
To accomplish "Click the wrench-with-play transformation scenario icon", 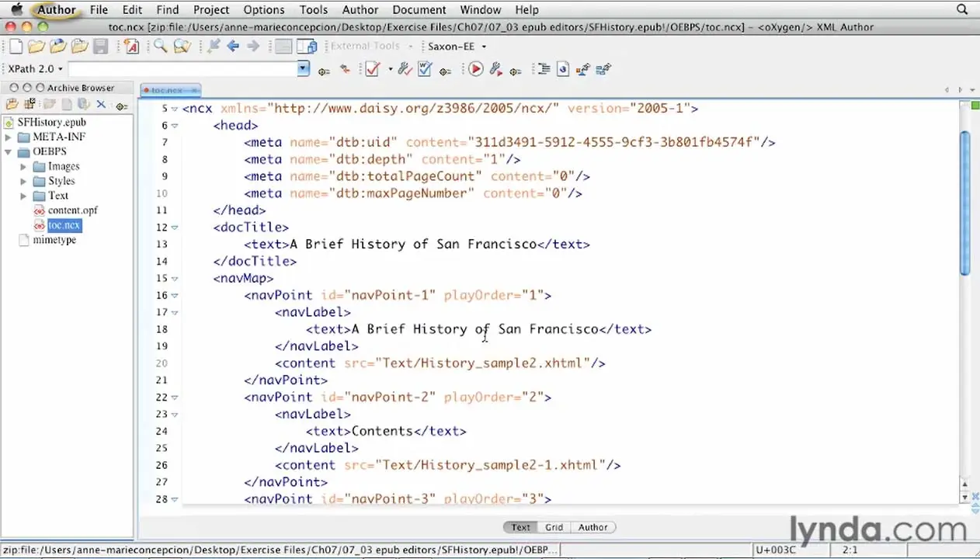I will (495, 69).
